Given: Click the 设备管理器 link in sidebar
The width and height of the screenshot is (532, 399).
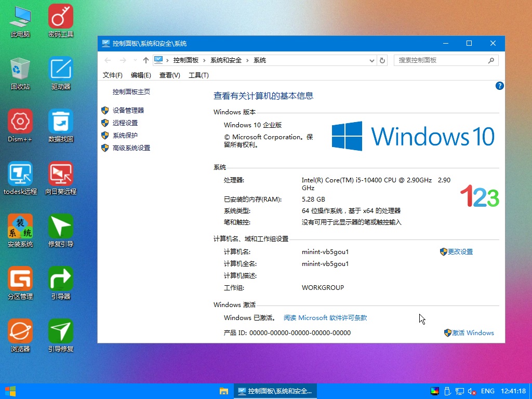Looking at the screenshot, I should [x=128, y=111].
